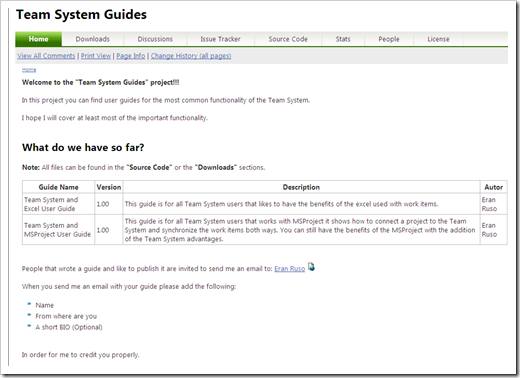Open the Source Code tab
This screenshot has height=378, width=520.
point(288,39)
